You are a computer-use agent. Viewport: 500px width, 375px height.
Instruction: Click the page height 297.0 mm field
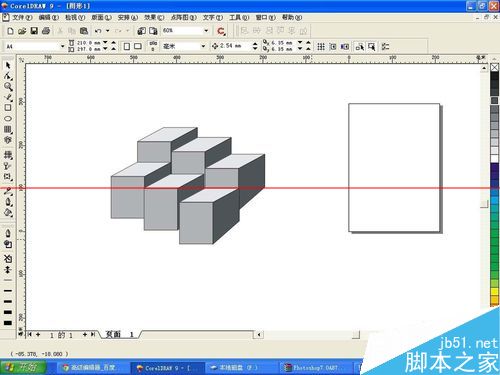point(89,49)
